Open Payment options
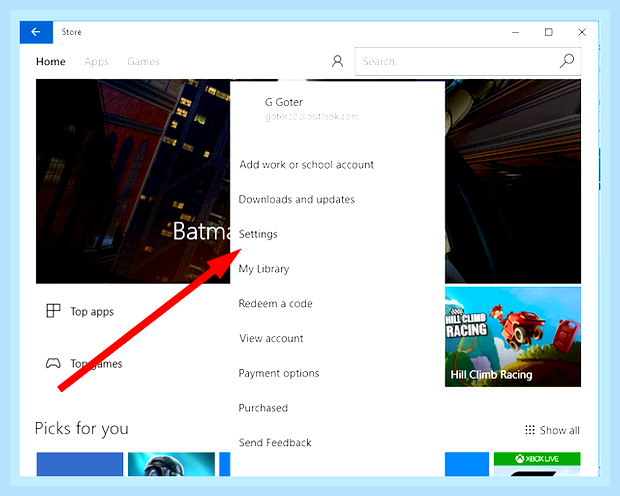The height and width of the screenshot is (496, 620). (279, 373)
